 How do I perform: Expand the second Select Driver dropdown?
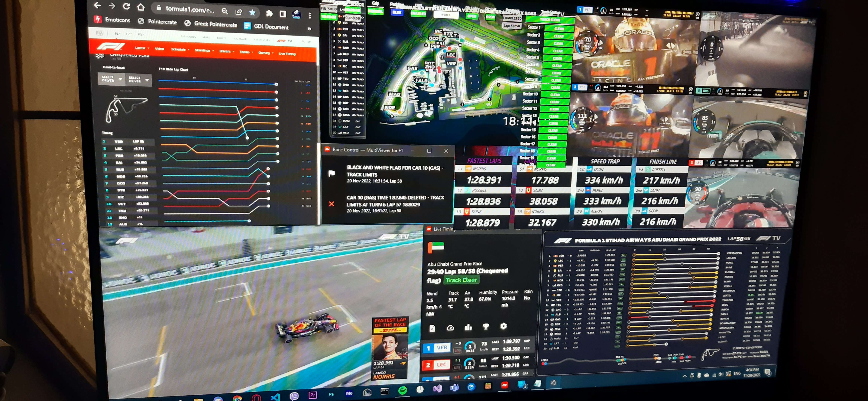tap(138, 80)
